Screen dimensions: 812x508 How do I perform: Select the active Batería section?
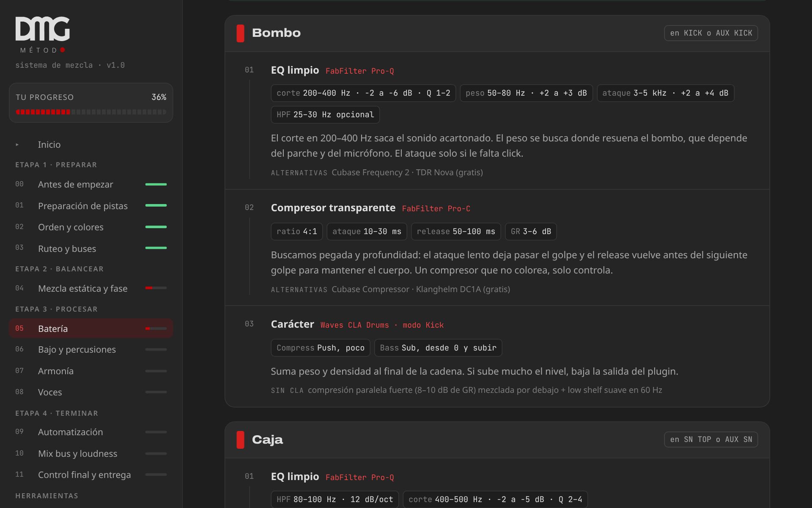[x=91, y=329]
